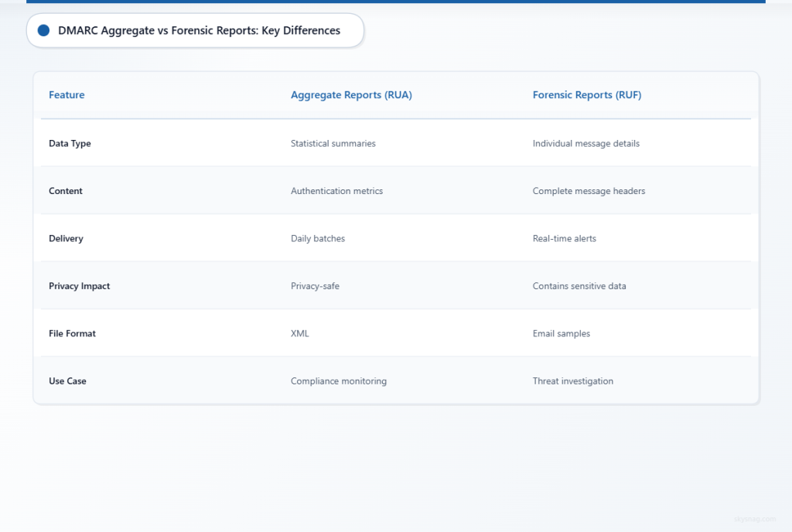Screen dimensions: 792x532
Task: Select the Statistical summaries cell
Action: click(333, 143)
